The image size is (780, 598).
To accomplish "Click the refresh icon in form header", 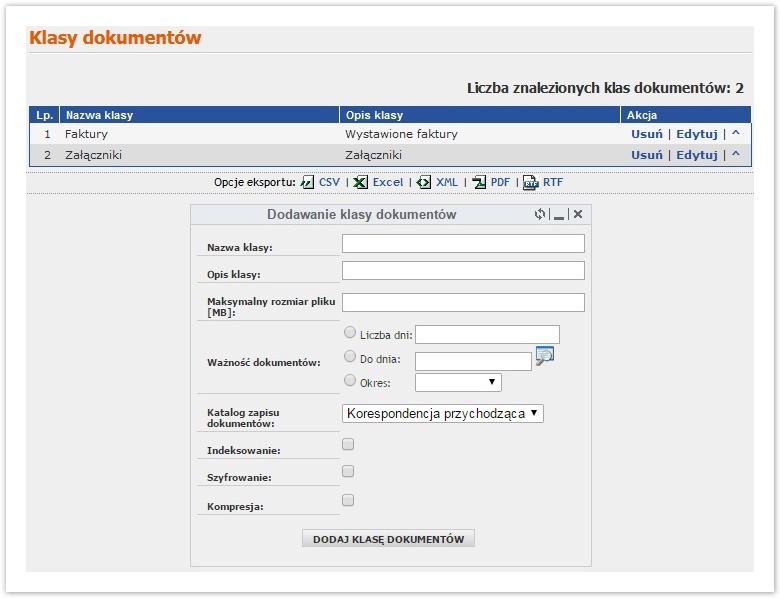I will coord(540,214).
